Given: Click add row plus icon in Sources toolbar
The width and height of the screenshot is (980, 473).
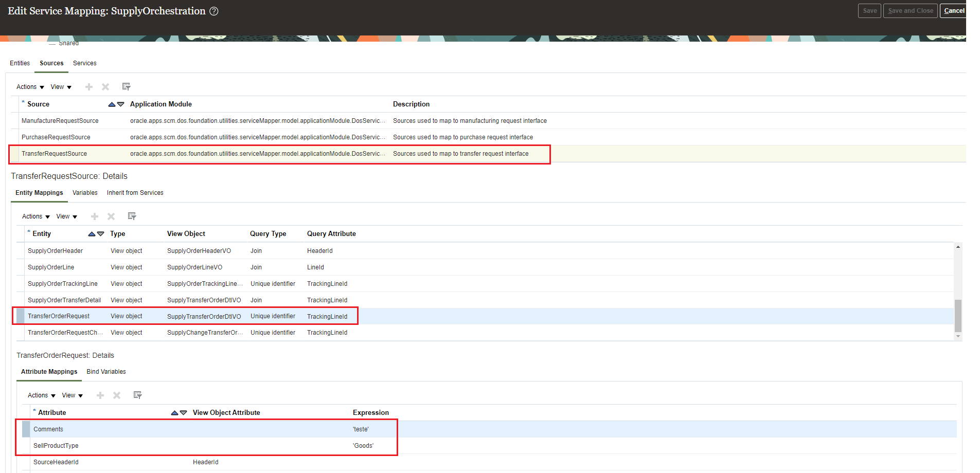Looking at the screenshot, I should (89, 87).
